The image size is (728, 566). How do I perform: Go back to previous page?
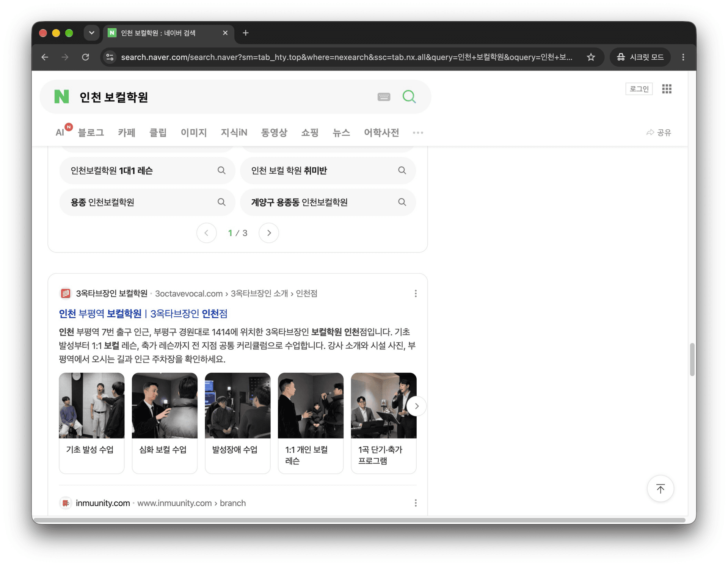click(45, 57)
